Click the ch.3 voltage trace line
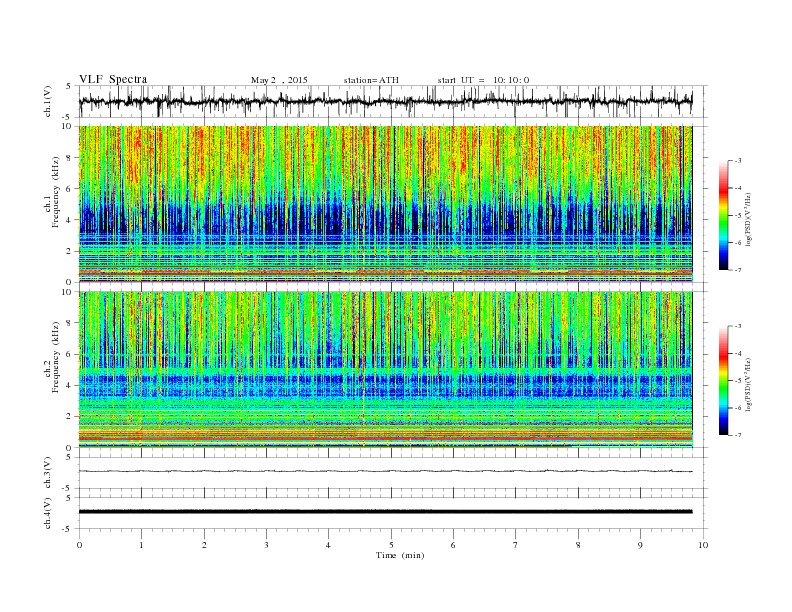This screenshot has height=612, width=792. pyautogui.click(x=385, y=471)
